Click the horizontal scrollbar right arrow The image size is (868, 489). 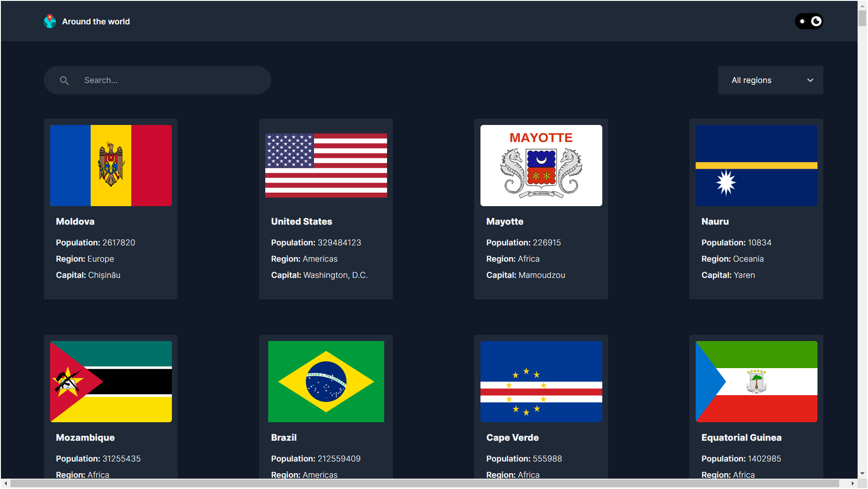click(852, 484)
